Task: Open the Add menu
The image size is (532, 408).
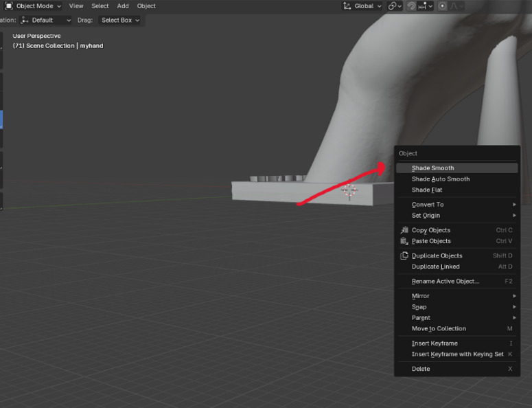Action: click(123, 6)
